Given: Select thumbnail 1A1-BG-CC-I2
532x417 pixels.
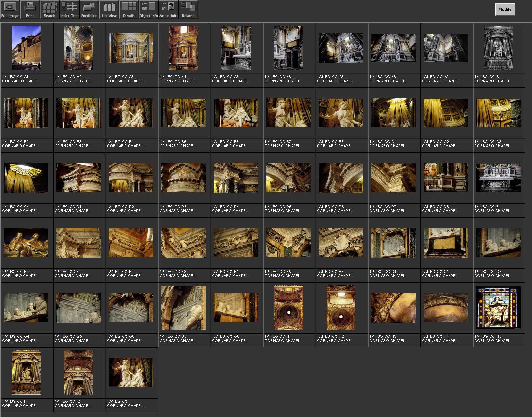Looking at the screenshot, I should pos(79,373).
